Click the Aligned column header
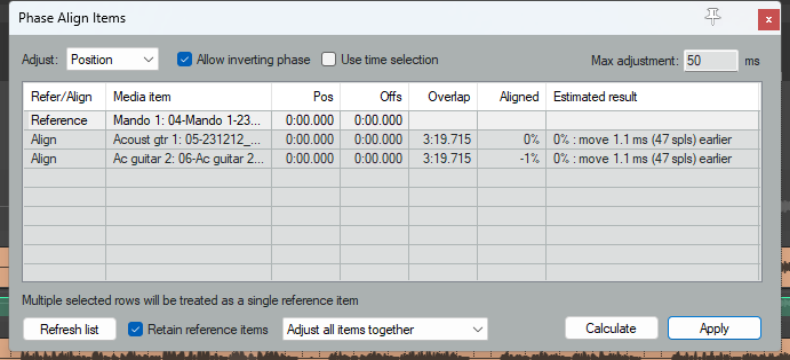790x360 pixels. (511, 97)
